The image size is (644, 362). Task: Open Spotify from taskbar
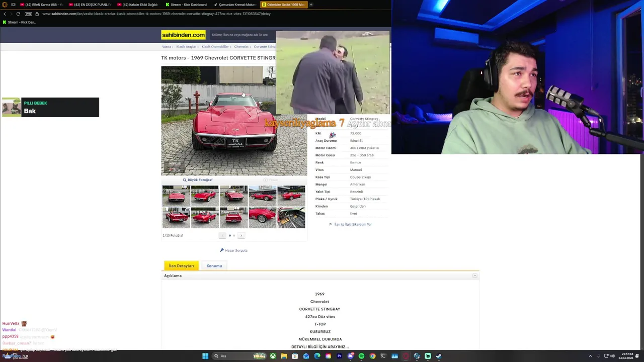point(361,356)
